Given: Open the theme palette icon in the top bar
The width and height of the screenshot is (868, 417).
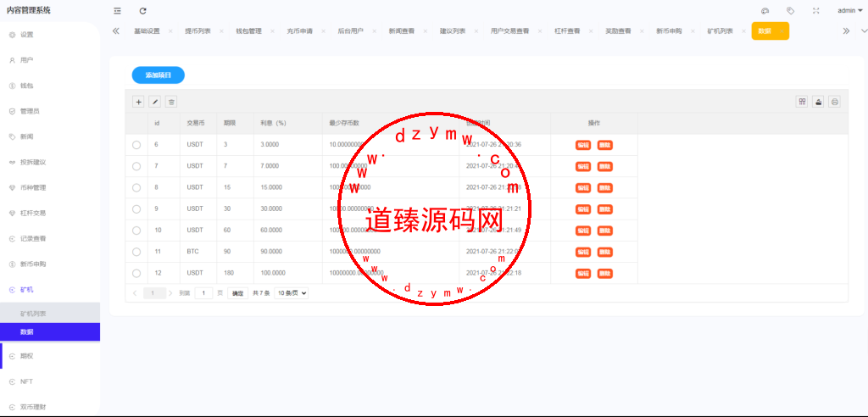Looking at the screenshot, I should point(765,10).
